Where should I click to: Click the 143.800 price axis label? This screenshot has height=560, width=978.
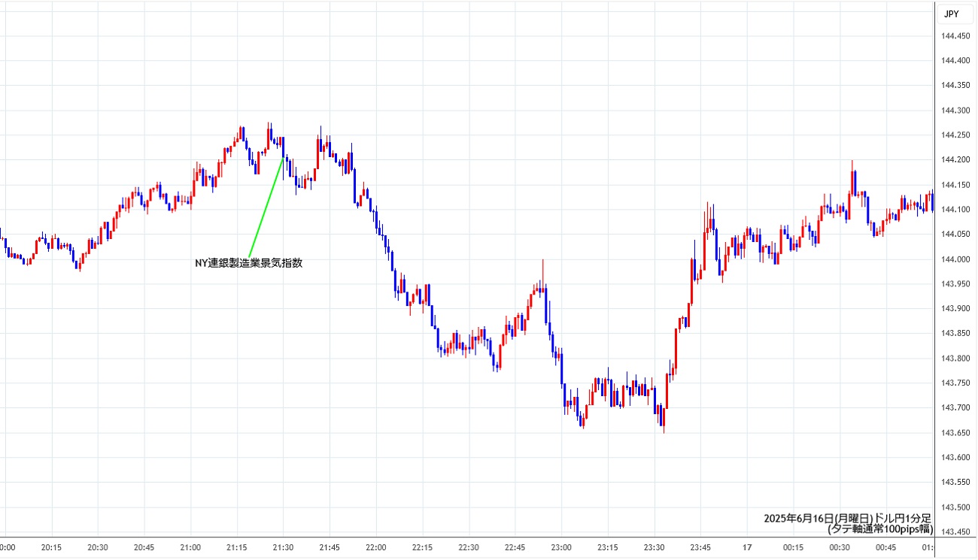(x=955, y=359)
